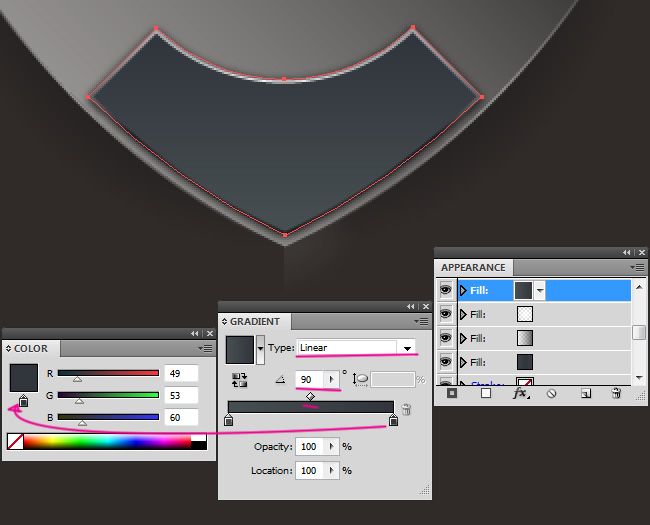Click Add New Effect fx icon
Viewport: 650px width, 525px height.
click(x=520, y=394)
